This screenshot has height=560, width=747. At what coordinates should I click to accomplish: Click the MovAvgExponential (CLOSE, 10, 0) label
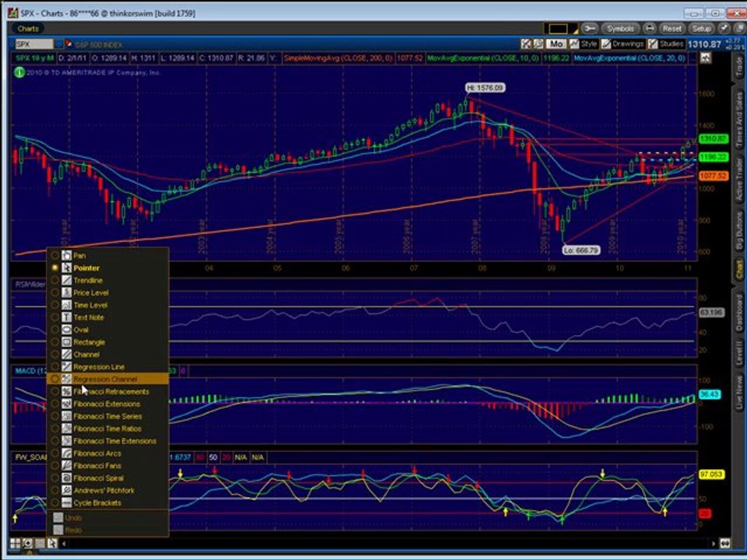point(483,58)
